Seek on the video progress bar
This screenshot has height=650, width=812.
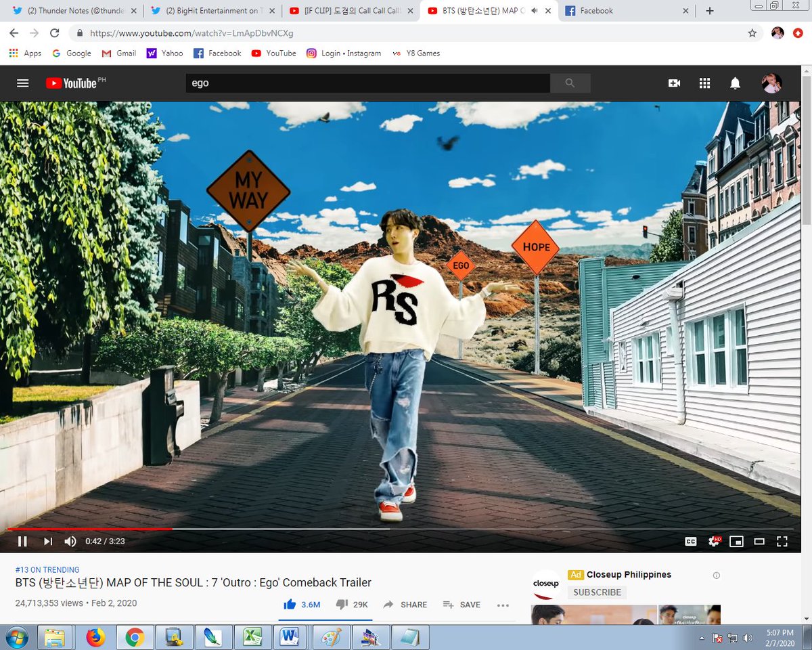pos(400,529)
